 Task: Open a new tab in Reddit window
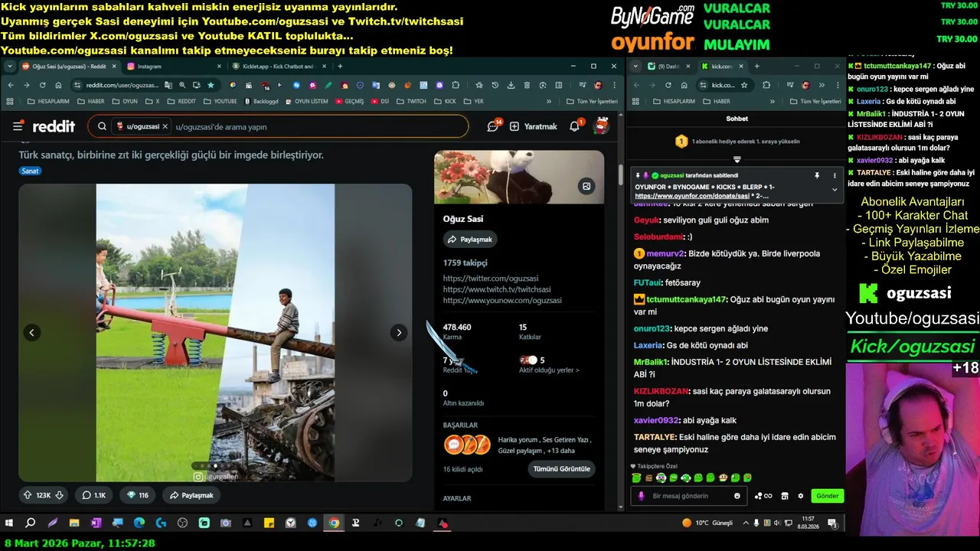click(340, 67)
